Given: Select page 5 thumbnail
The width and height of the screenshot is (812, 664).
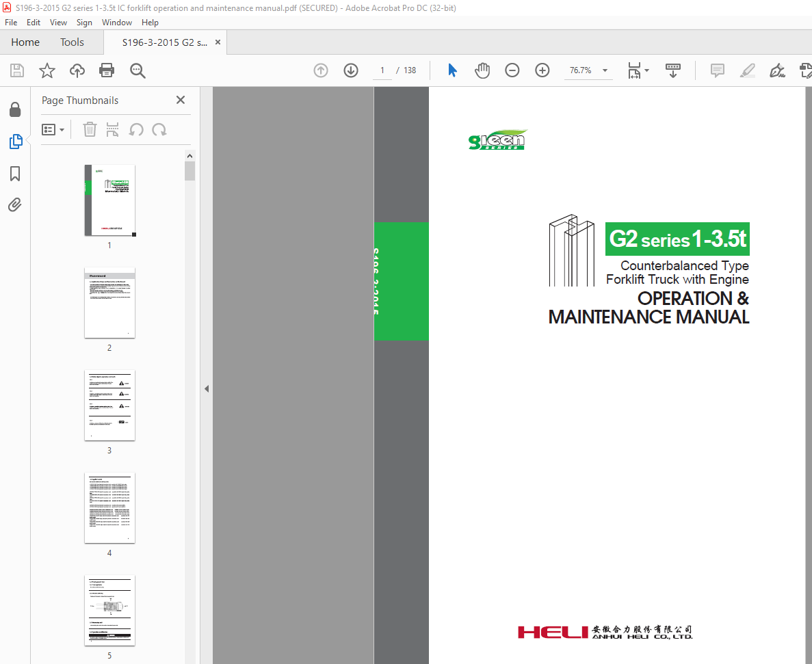Looking at the screenshot, I should pos(109,610).
